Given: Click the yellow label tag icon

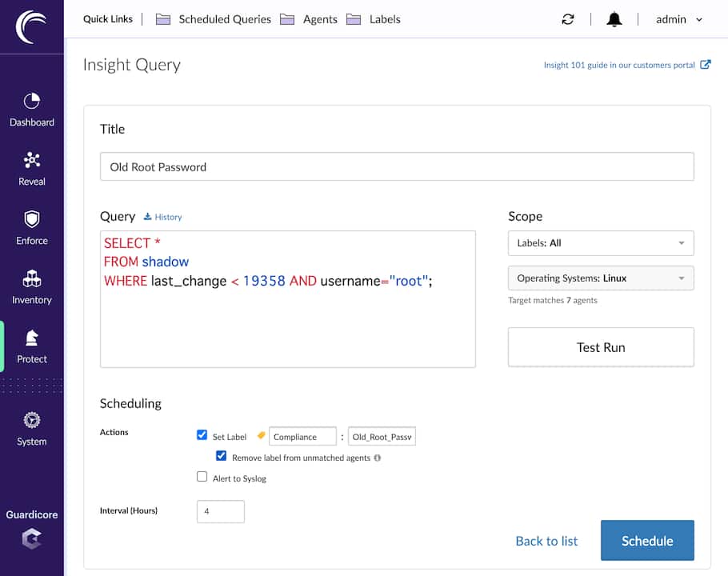Looking at the screenshot, I should coord(261,436).
